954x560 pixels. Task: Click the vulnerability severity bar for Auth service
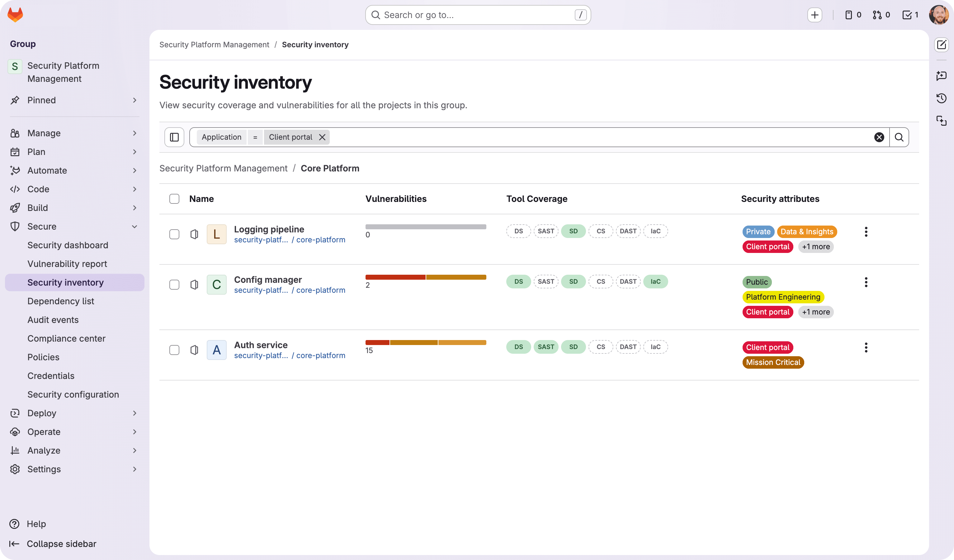(426, 343)
